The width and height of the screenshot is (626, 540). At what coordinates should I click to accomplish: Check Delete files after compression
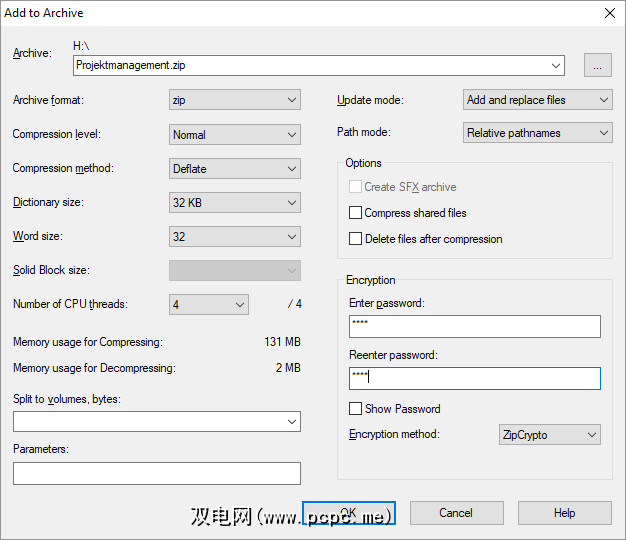coord(355,239)
